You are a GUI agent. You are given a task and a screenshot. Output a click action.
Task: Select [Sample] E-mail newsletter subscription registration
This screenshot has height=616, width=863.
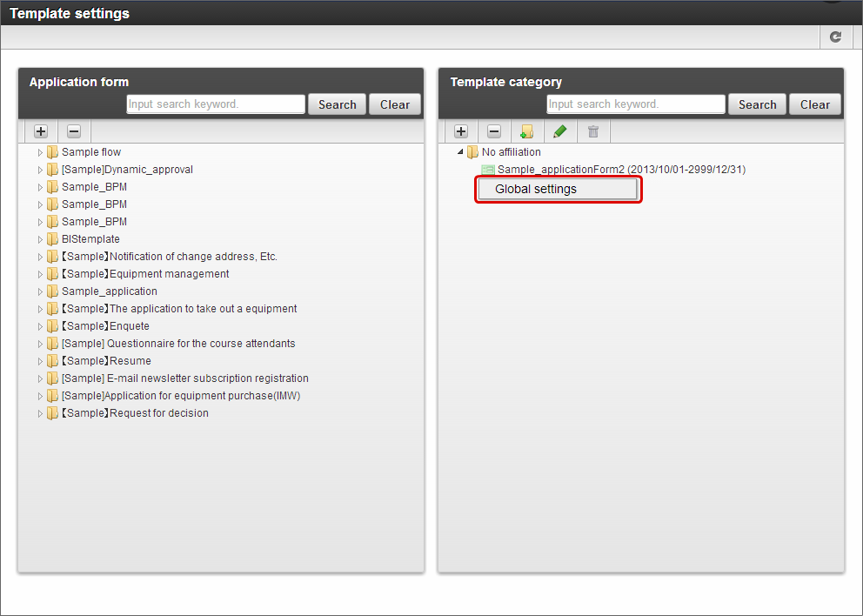click(x=185, y=378)
